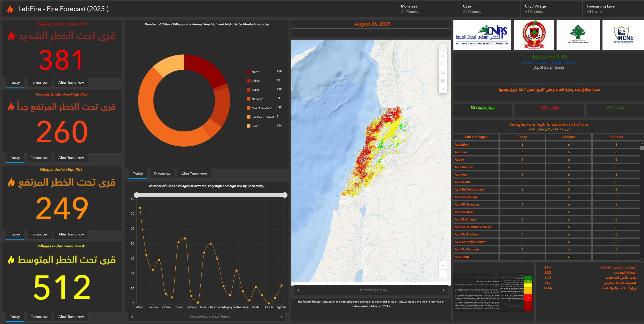Zoom out on the map with the minus button

pyautogui.click(x=443, y=274)
